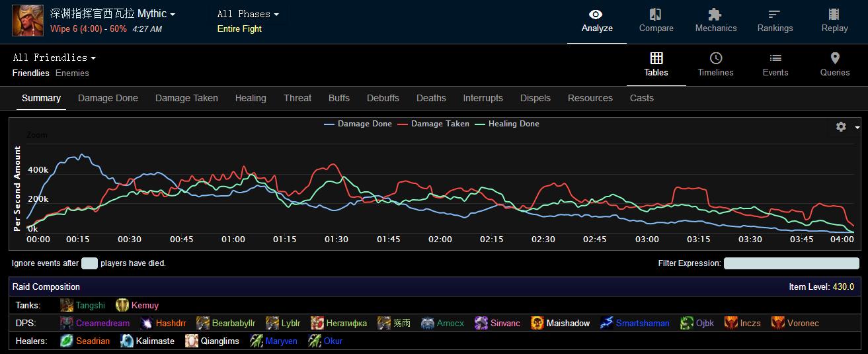
Task: Open the Mechanics puzzle-piece view
Action: coord(715,21)
